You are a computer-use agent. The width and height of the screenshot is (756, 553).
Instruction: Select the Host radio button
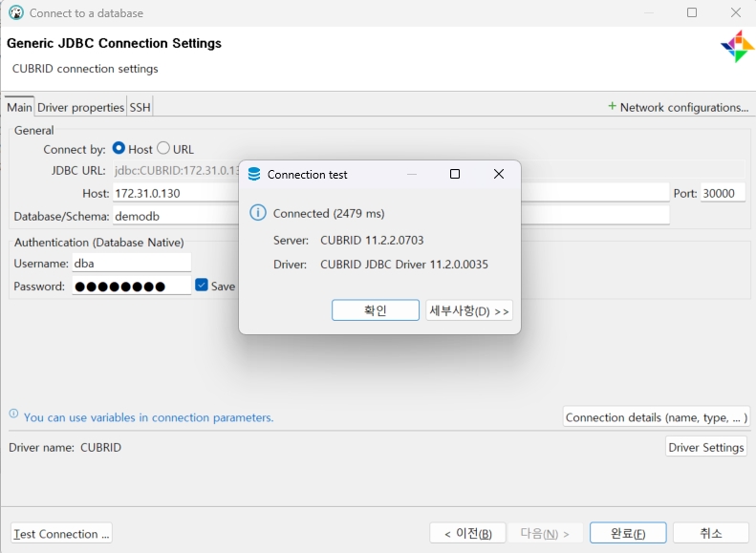(x=119, y=148)
